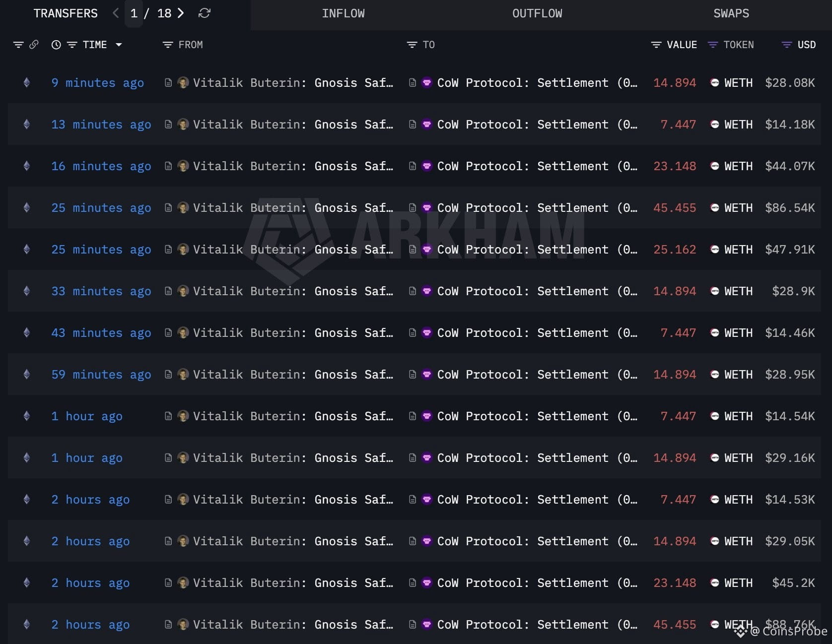The height and width of the screenshot is (644, 832).
Task: Open the general filter icon in header
Action: click(x=18, y=45)
